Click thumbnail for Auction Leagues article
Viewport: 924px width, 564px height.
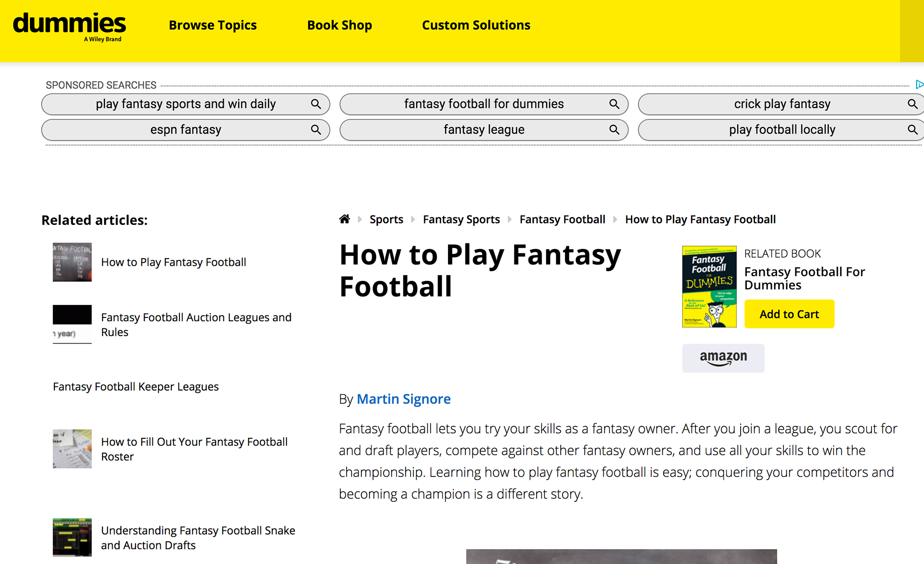click(x=72, y=324)
